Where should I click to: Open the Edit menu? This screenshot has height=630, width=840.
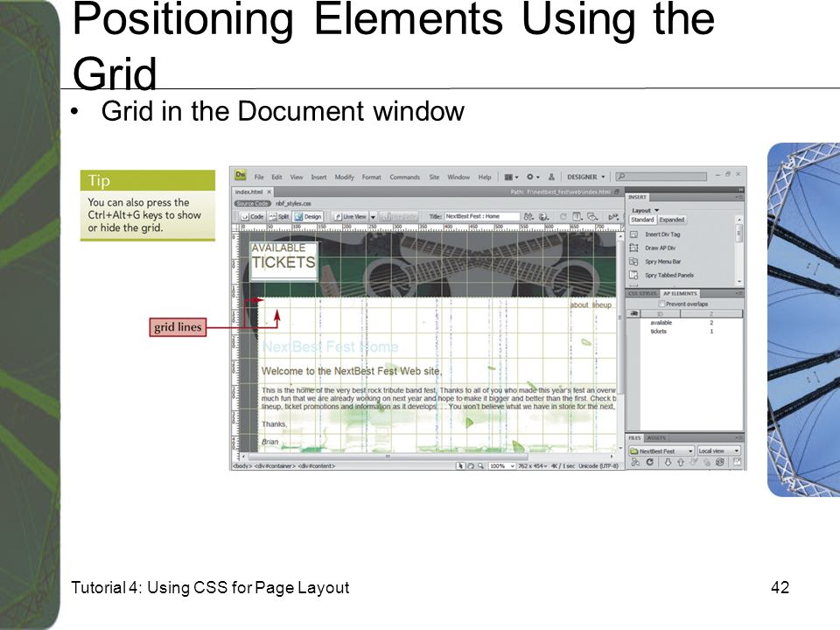(x=276, y=178)
